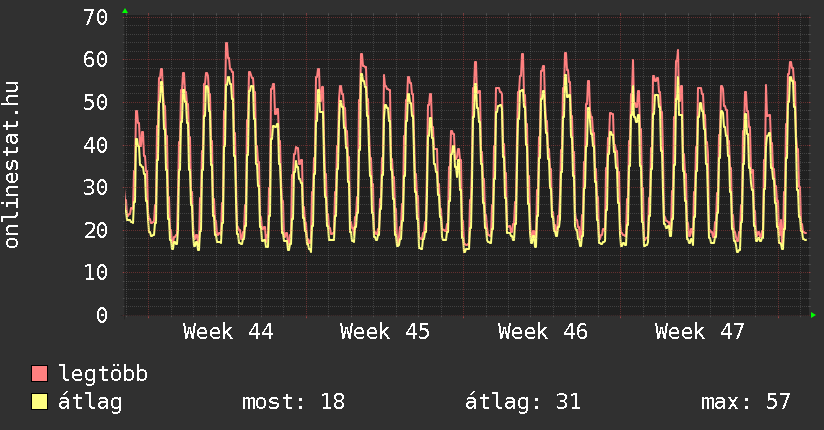This screenshot has height=430, width=824.
Task: Click the 'most: 18' current value
Action: [293, 402]
